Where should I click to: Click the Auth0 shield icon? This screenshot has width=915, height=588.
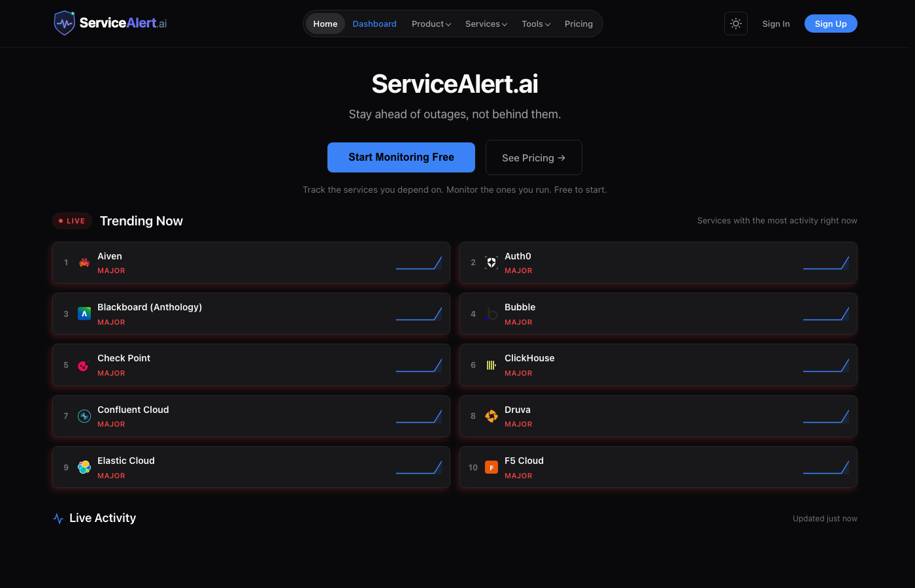point(491,262)
